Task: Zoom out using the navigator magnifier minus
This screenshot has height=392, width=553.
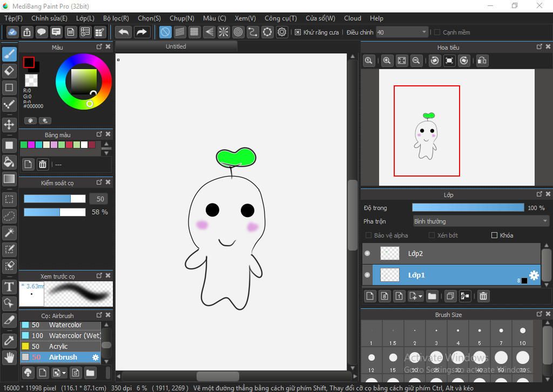Action: 416,60
